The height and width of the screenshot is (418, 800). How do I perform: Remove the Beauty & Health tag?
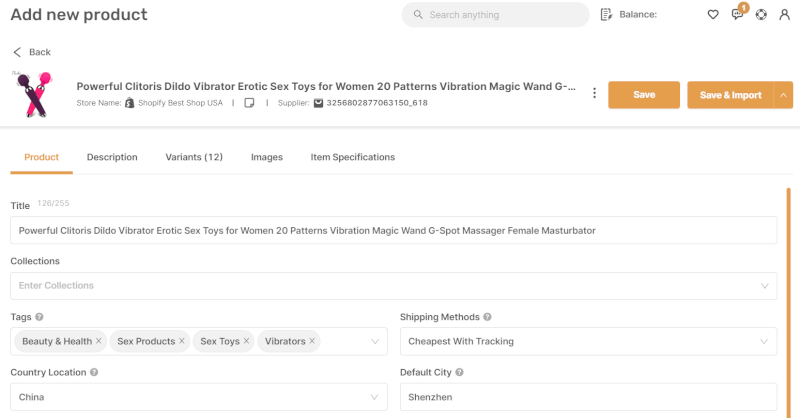pos(98,341)
